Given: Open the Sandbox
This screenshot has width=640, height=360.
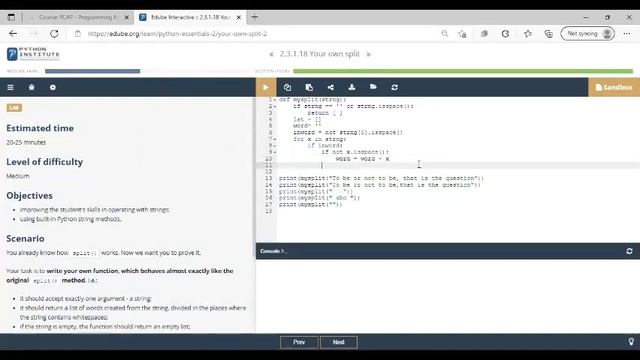Looking at the screenshot, I should 614,87.
